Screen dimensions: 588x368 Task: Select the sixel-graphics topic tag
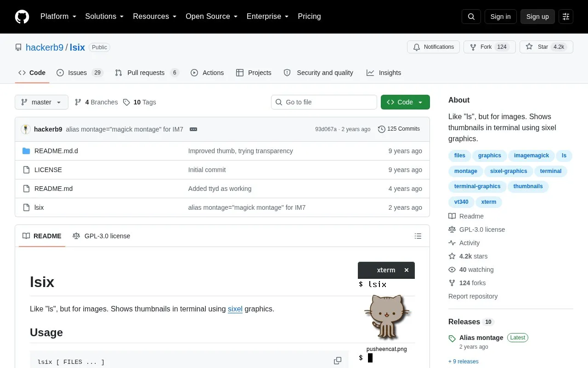click(509, 171)
